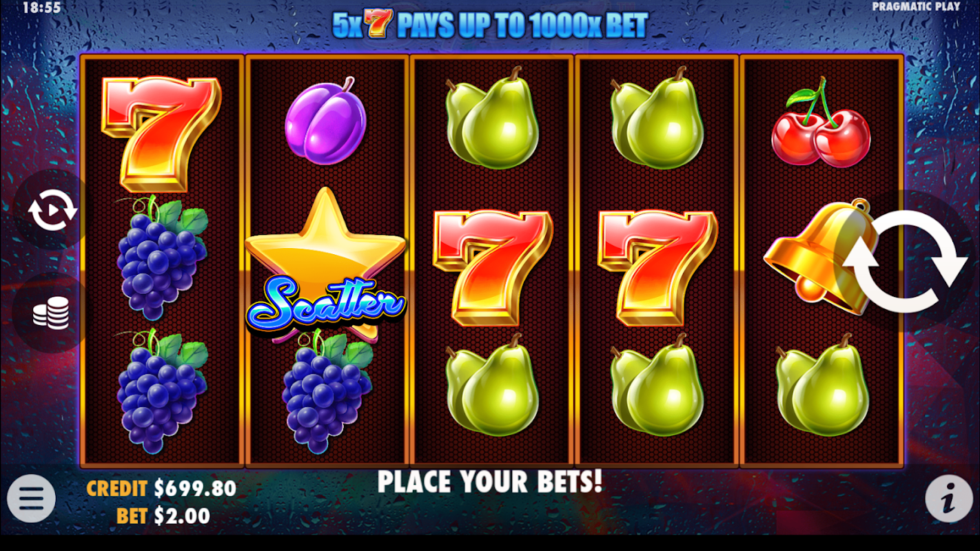Click the BET $2.00 amount
This screenshot has width=980, height=551.
coord(163,515)
